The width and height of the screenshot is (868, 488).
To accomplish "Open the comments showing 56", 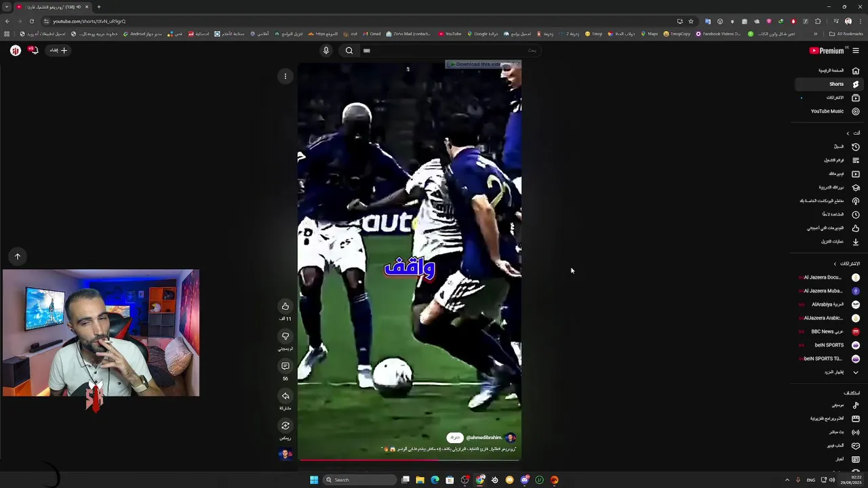I will 285,366.
